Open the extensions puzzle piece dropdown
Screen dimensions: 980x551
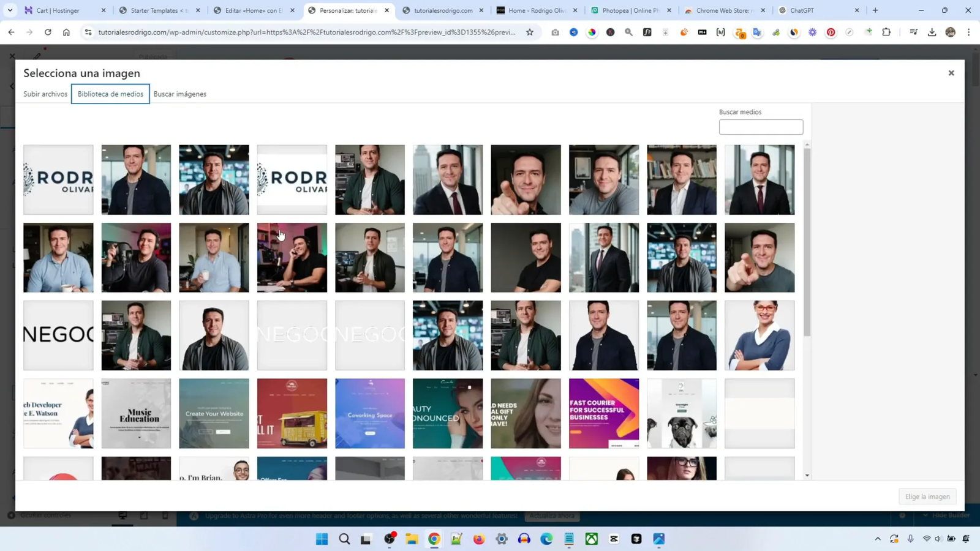click(x=887, y=32)
